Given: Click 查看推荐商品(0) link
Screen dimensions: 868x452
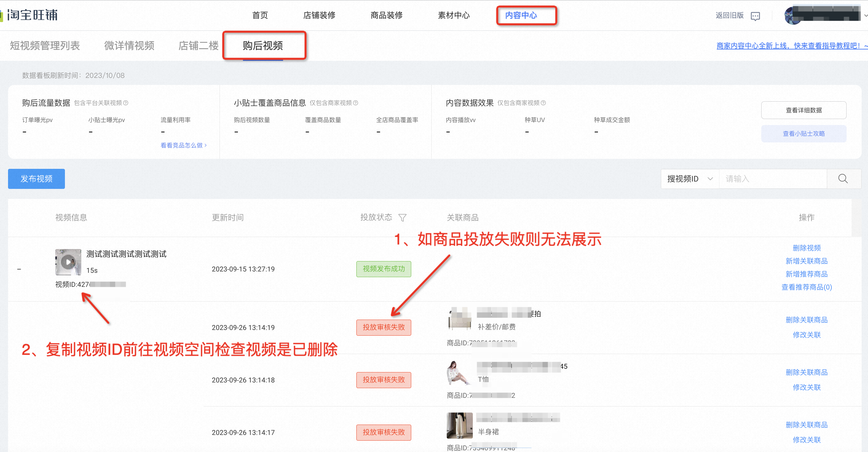Looking at the screenshot, I should (x=807, y=288).
